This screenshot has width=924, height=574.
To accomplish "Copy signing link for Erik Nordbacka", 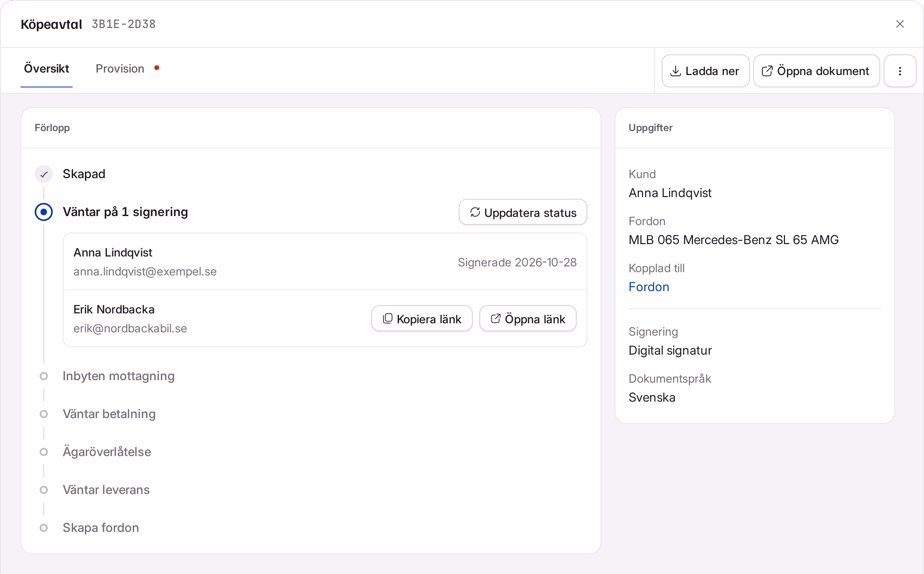I will 422,319.
